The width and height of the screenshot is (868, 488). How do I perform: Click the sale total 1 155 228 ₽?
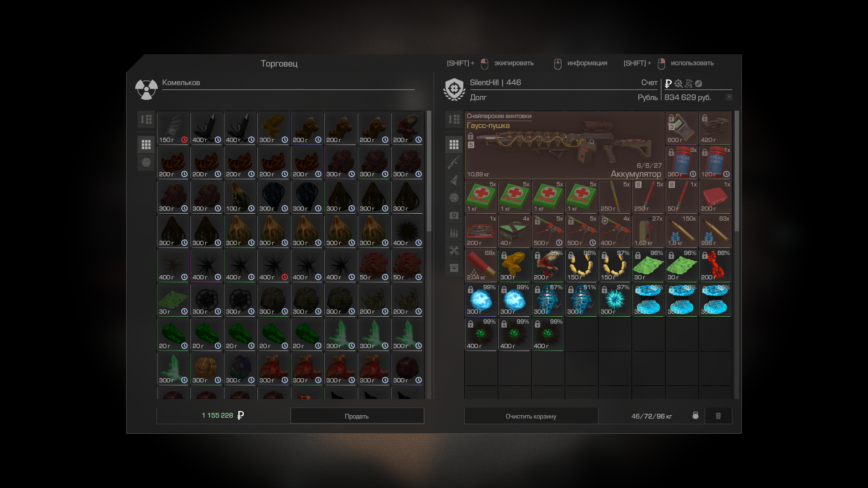click(x=223, y=415)
